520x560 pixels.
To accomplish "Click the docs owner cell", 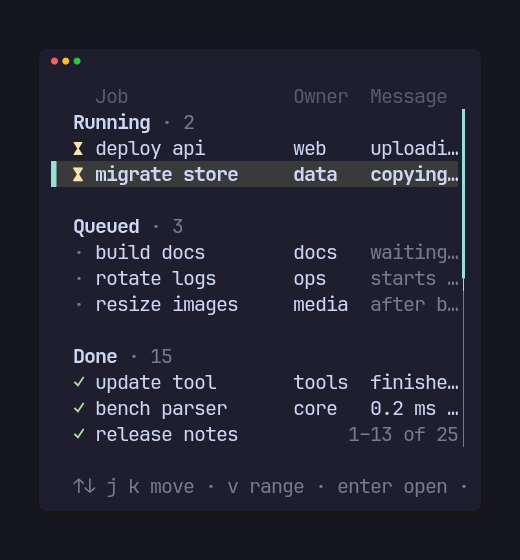I will 315,252.
